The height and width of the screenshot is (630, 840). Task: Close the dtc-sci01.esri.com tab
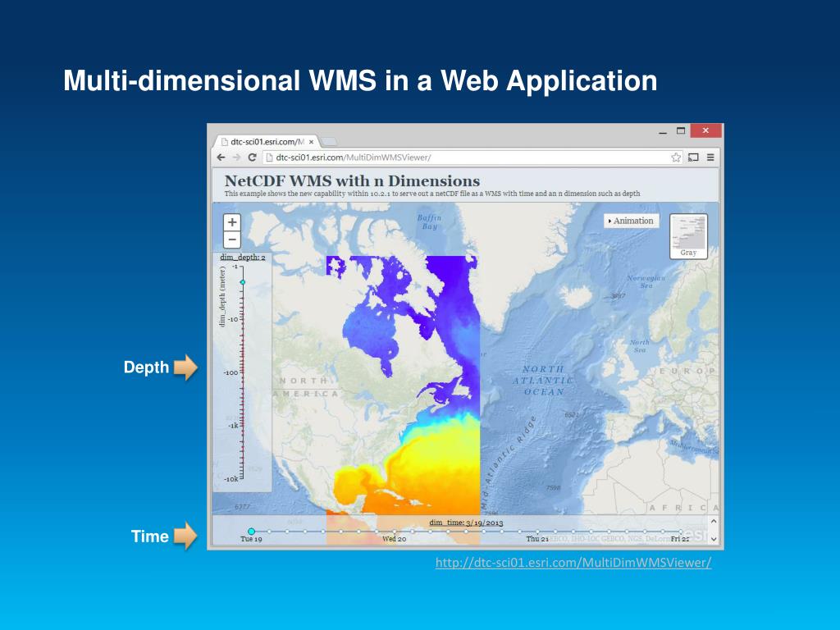311,142
